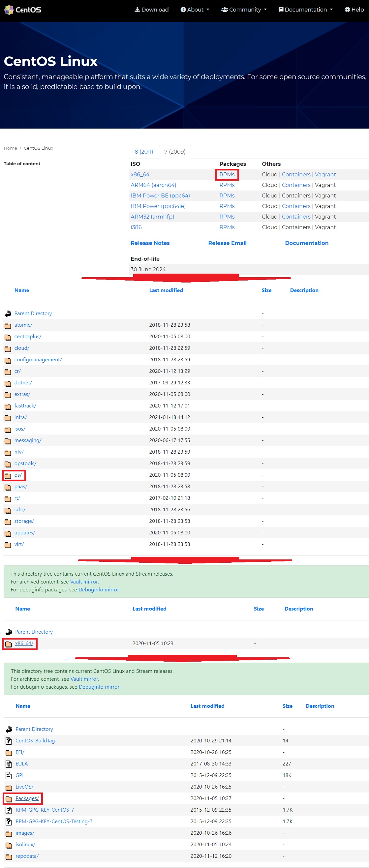Open RPMs link for ARM64 row
This screenshot has height=868, width=369.
[x=227, y=185]
